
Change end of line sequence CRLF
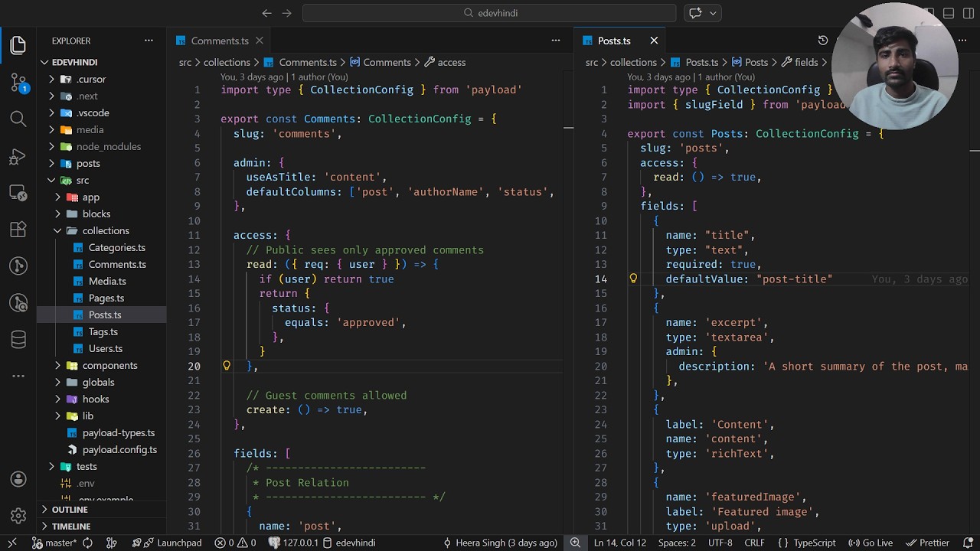[754, 543]
